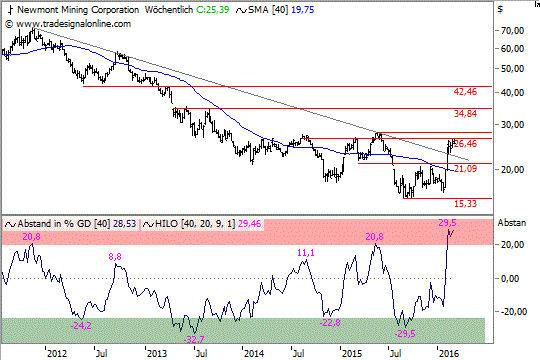Click the 40,00 price axis label

(x=512, y=93)
